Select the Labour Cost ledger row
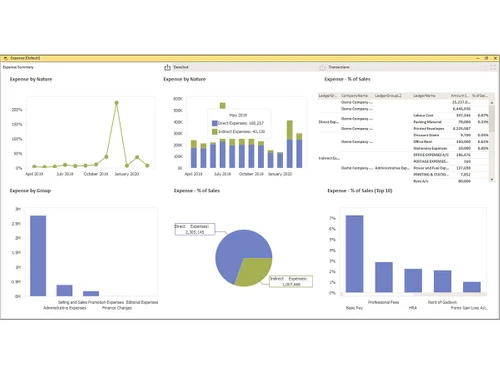 pyautogui.click(x=451, y=115)
